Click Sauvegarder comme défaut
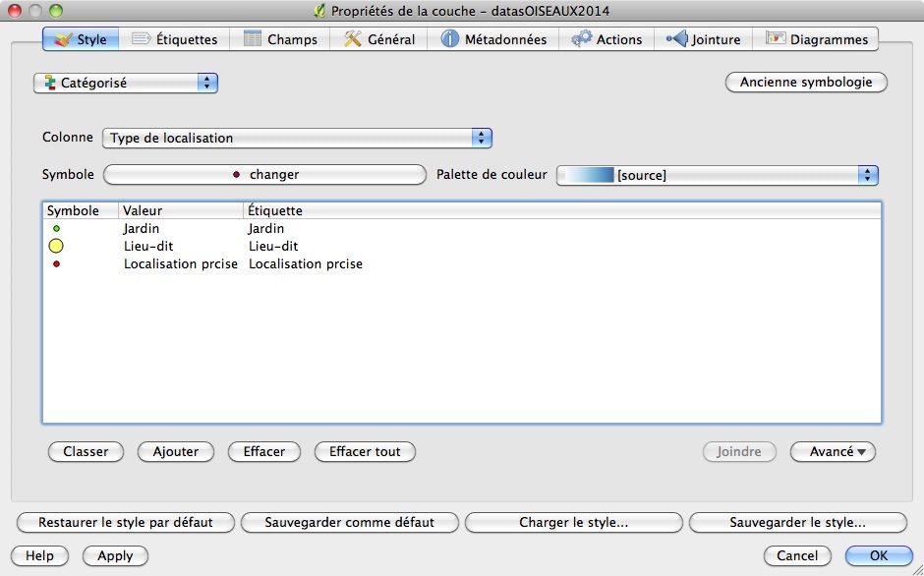 349,522
